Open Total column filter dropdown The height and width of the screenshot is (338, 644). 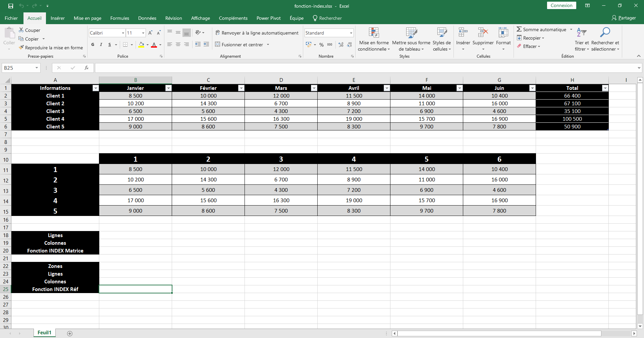pyautogui.click(x=605, y=88)
